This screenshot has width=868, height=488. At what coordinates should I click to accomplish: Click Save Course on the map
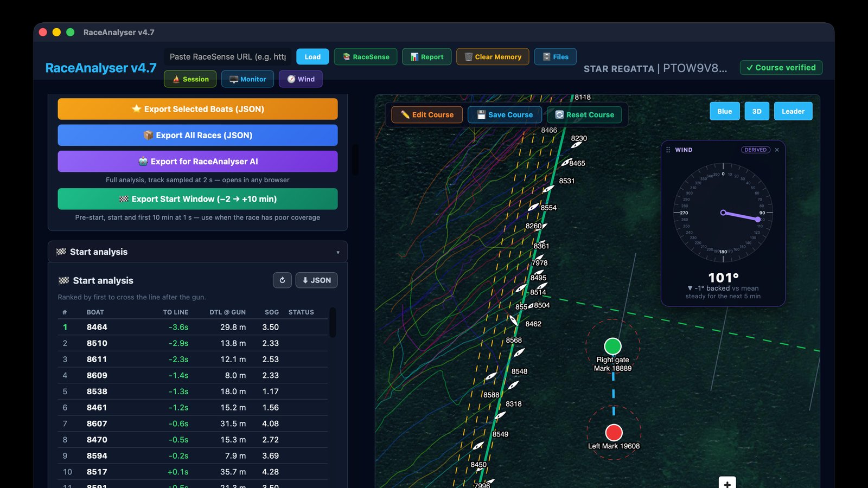(505, 114)
